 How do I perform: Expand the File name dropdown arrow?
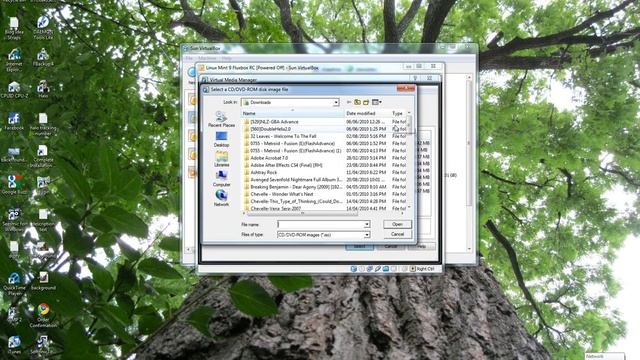tap(367, 224)
